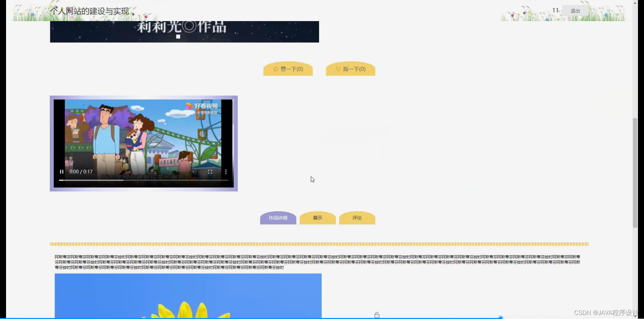Click the 退出 logout button
This screenshot has width=644, height=319.
pos(575,11)
